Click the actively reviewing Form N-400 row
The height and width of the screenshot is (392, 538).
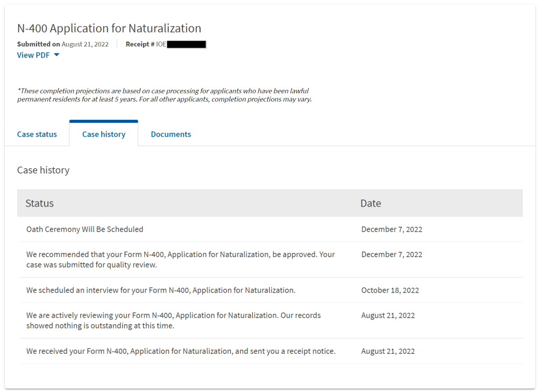[x=271, y=320]
